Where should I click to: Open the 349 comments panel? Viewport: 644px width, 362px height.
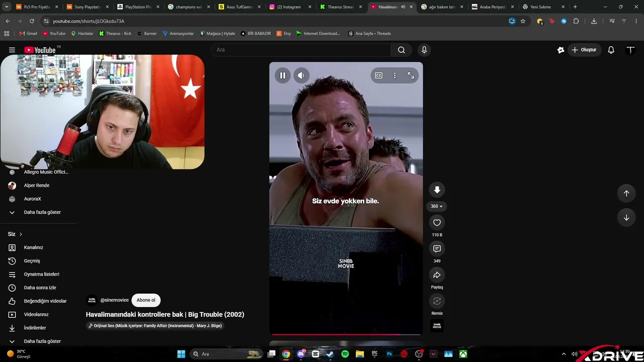coord(437,249)
